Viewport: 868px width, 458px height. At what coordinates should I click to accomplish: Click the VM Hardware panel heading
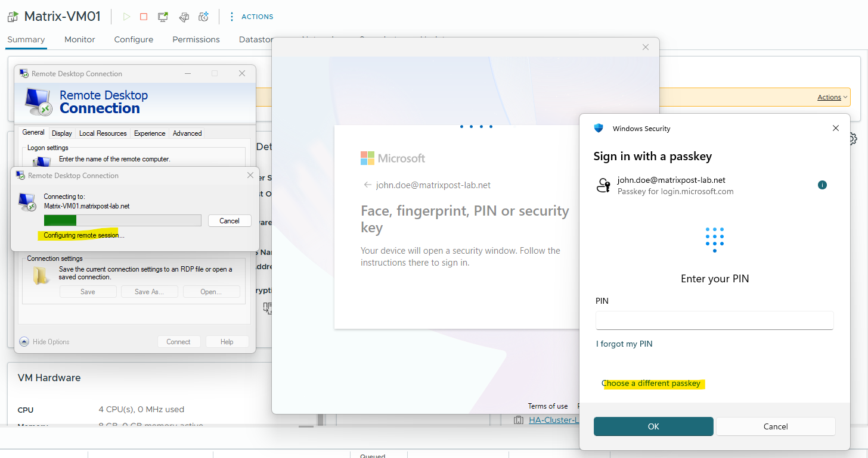tap(49, 378)
